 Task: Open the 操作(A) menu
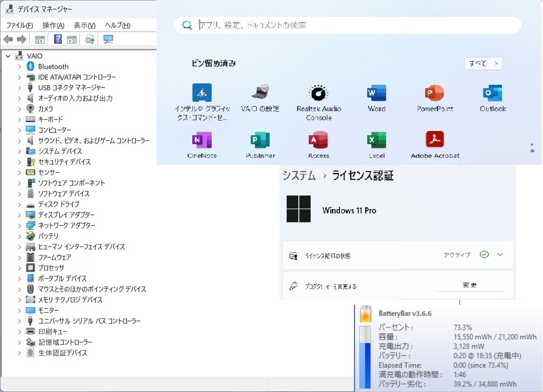53,25
